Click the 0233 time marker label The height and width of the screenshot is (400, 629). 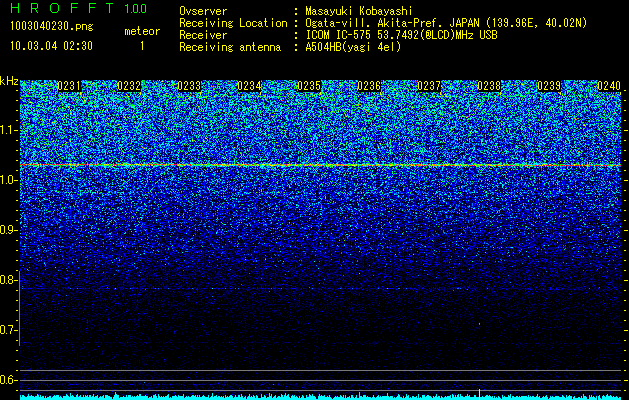point(189,86)
